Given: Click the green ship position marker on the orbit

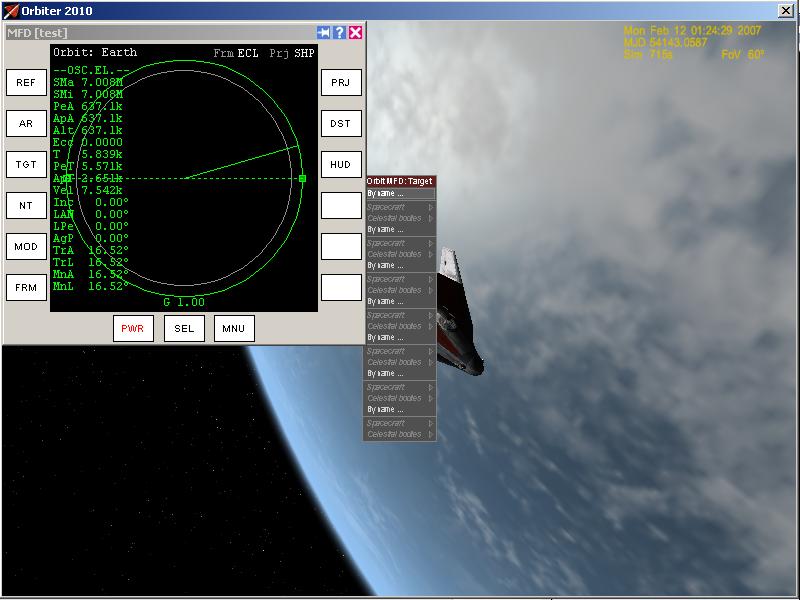Looking at the screenshot, I should pyautogui.click(x=303, y=178).
